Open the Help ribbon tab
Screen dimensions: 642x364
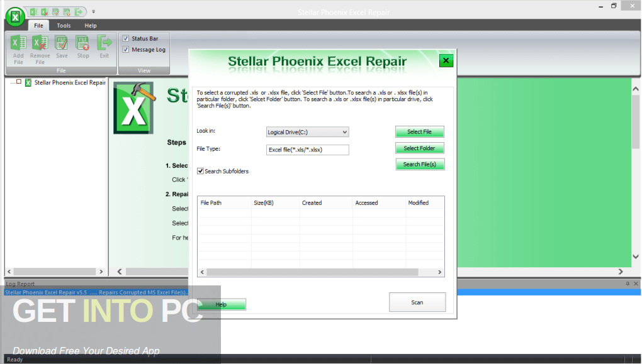point(91,25)
